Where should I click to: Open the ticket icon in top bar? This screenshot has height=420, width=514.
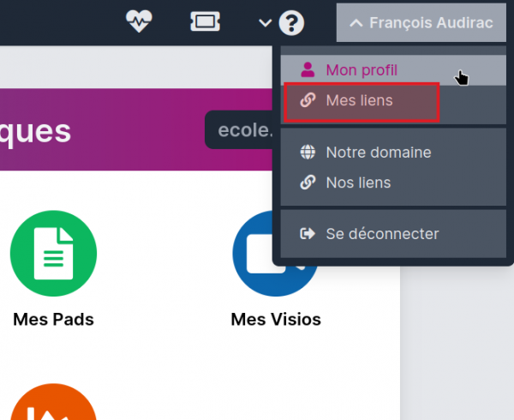click(x=206, y=22)
